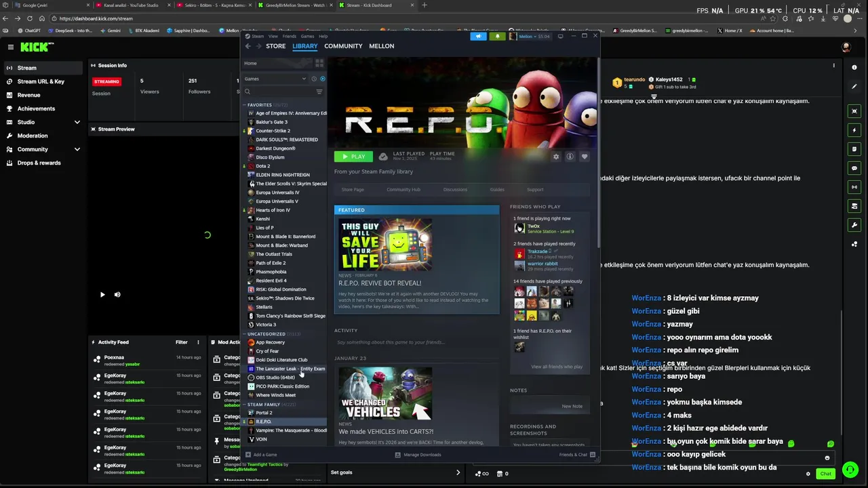Open R.E.P.O. Community Hub link
The width and height of the screenshot is (868, 488).
click(x=403, y=190)
